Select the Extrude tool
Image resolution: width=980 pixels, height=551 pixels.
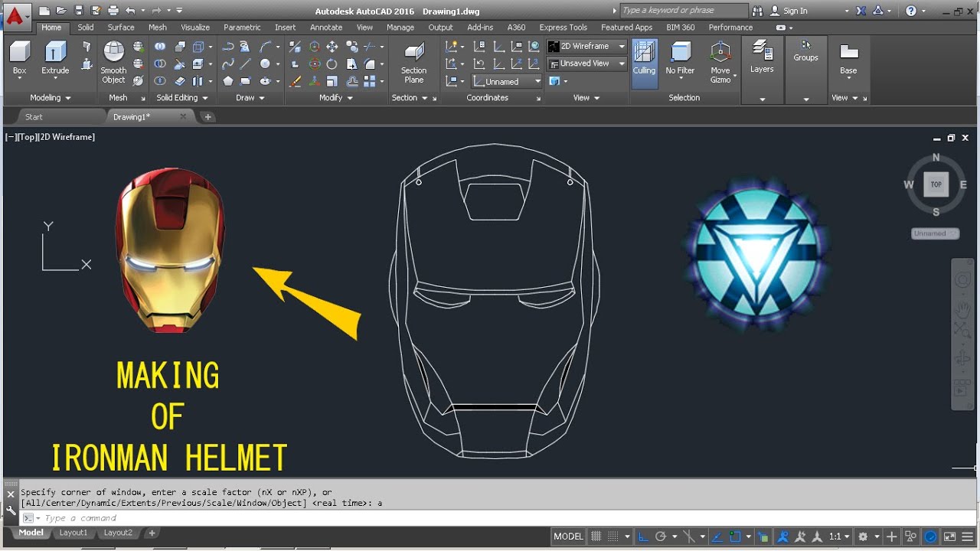pyautogui.click(x=55, y=59)
